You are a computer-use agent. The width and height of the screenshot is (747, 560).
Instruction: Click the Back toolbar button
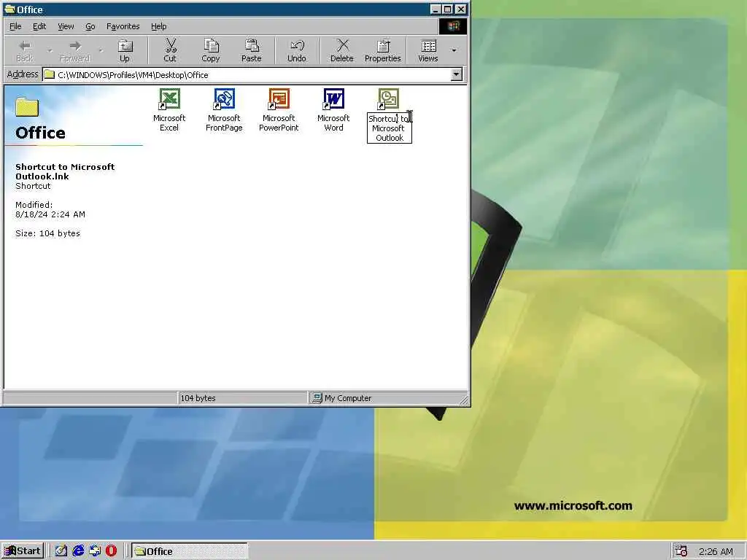(x=25, y=51)
